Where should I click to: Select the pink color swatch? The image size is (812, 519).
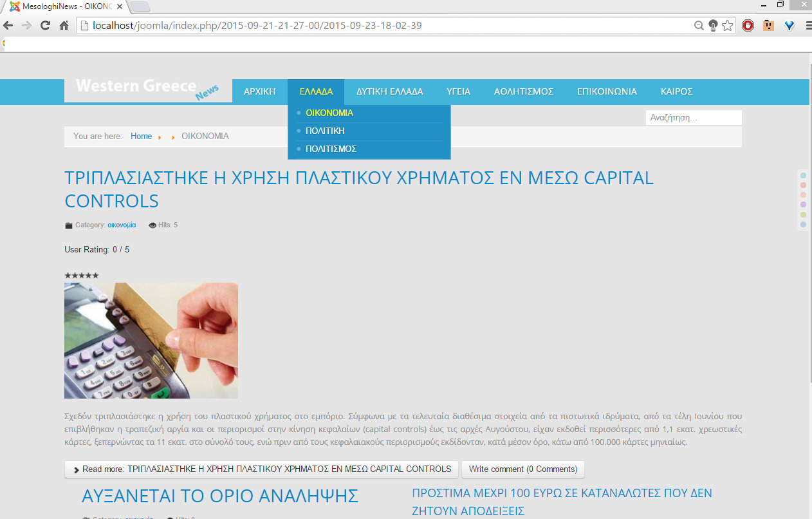pyautogui.click(x=803, y=185)
